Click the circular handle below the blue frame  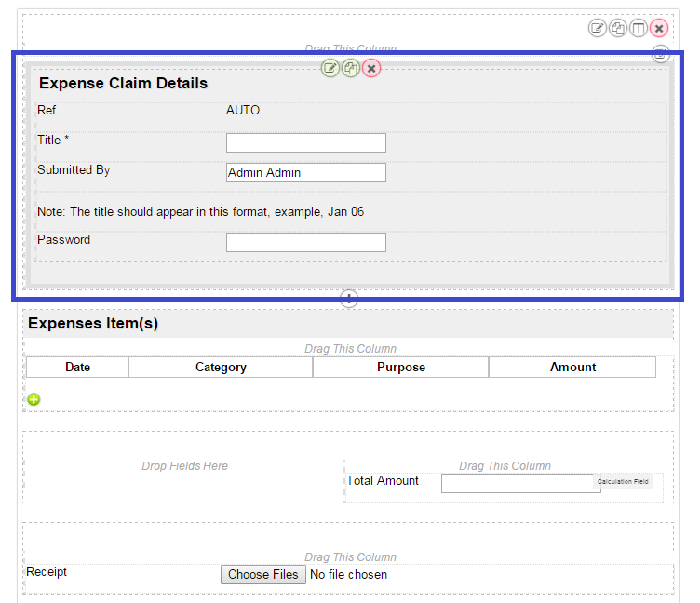point(349,299)
